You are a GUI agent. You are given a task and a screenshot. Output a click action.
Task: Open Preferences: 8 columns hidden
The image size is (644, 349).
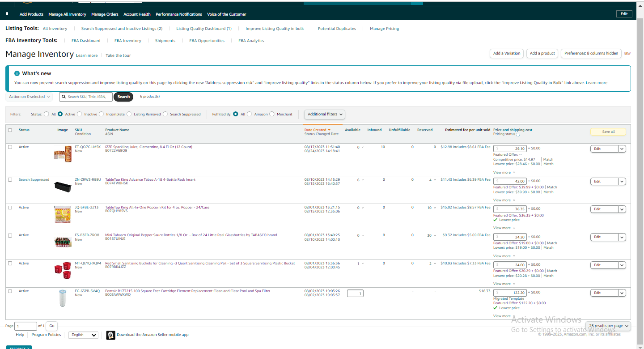591,53
